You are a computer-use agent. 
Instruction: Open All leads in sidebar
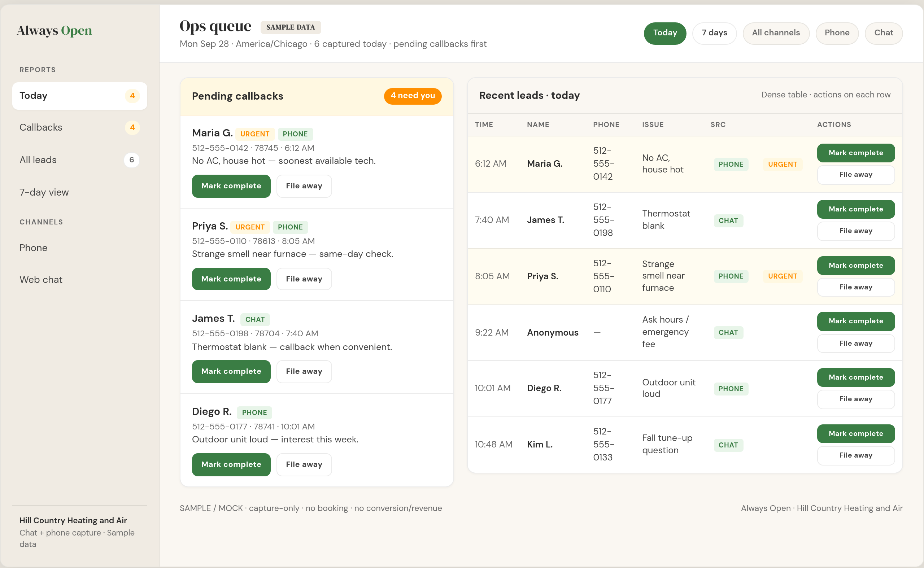[x=80, y=160]
